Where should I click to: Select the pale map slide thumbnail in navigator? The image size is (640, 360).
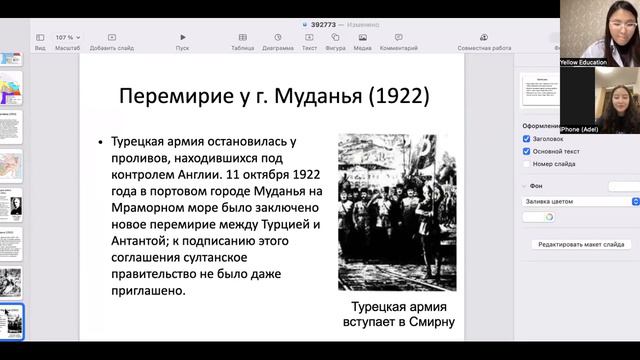11,166
